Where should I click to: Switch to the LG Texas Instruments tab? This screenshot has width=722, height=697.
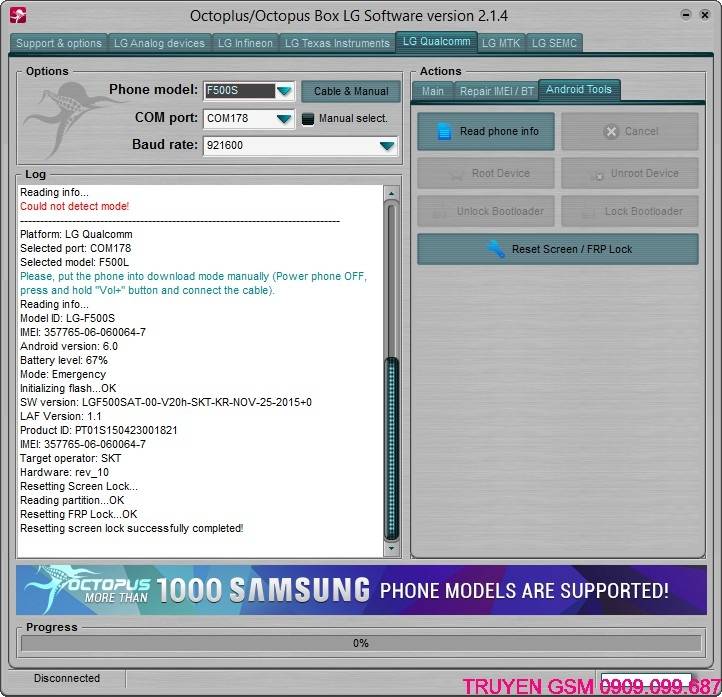(x=337, y=43)
